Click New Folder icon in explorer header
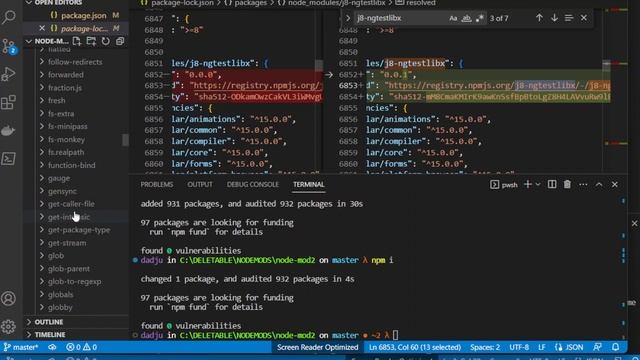This screenshot has height=360, width=640. 91,41
